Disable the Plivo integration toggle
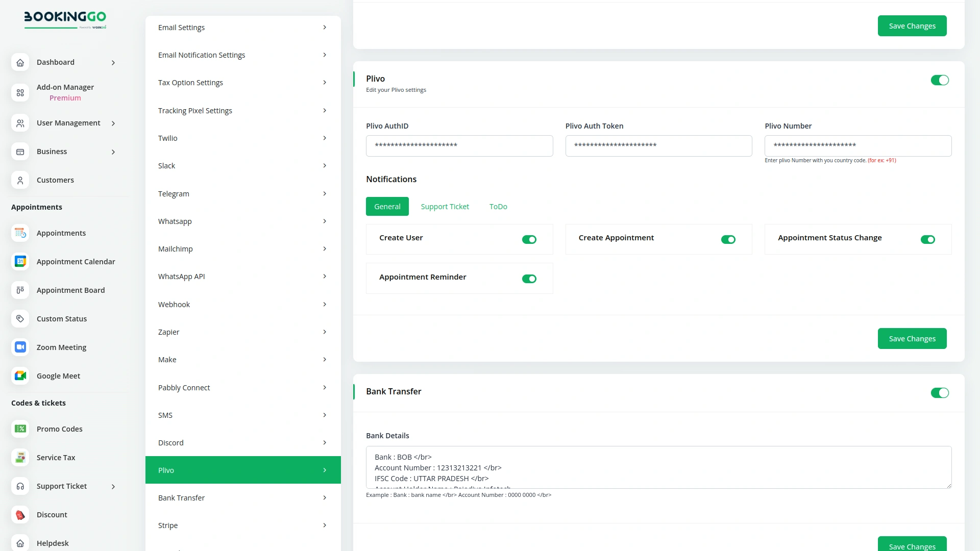This screenshot has width=980, height=551. tap(940, 80)
